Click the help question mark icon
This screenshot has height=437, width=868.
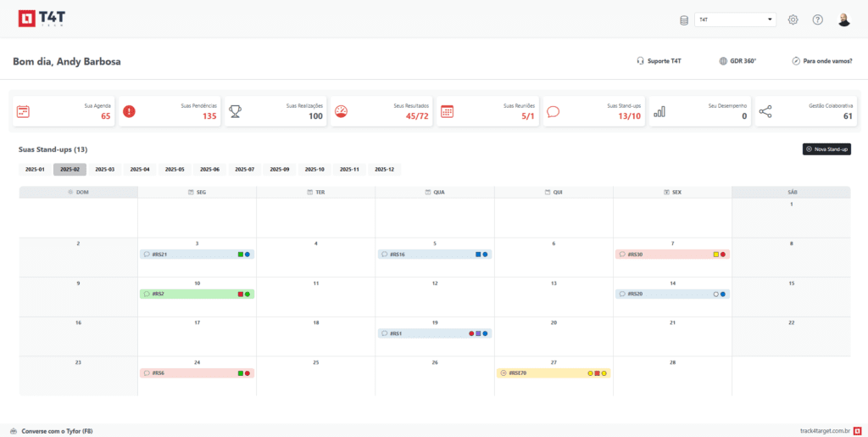click(817, 20)
